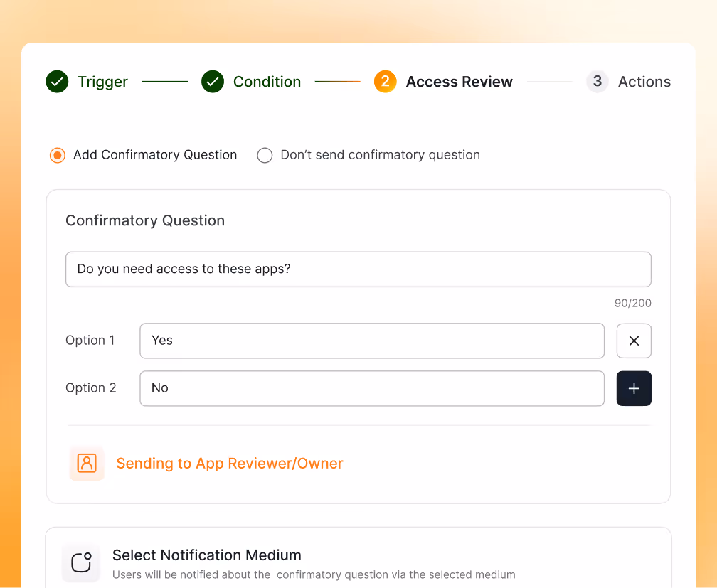Click Sending to App Reviewer/Owner link
This screenshot has height=588, width=717.
pos(230,463)
